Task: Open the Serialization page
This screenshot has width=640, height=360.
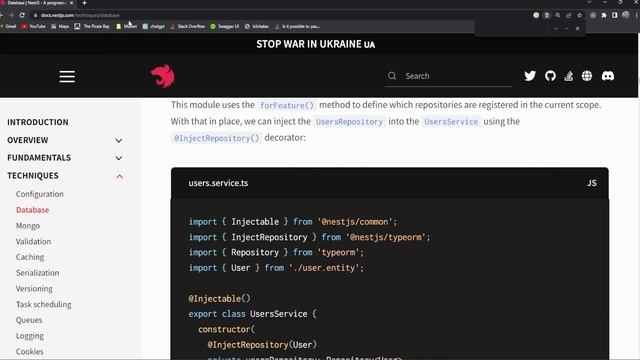Action: (38, 273)
